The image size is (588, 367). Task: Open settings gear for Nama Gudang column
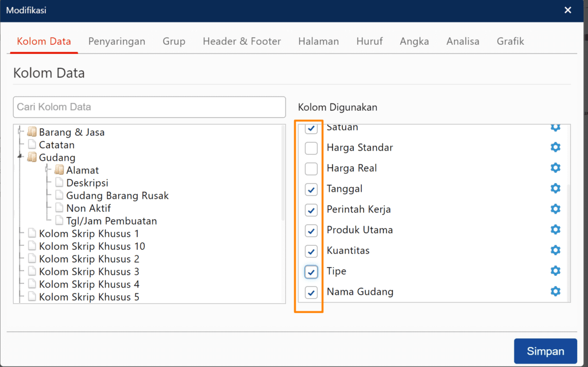555,291
